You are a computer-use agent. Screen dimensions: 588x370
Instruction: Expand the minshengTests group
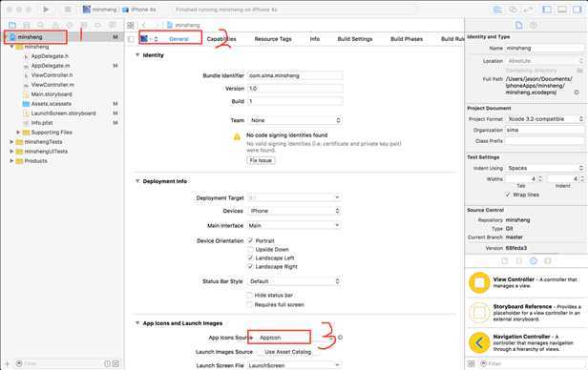tap(11, 142)
